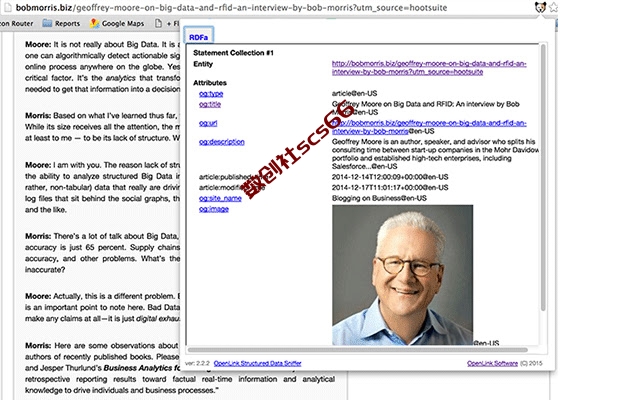Open the og:image attribute link
The height and width of the screenshot is (400, 640).
pyautogui.click(x=213, y=209)
